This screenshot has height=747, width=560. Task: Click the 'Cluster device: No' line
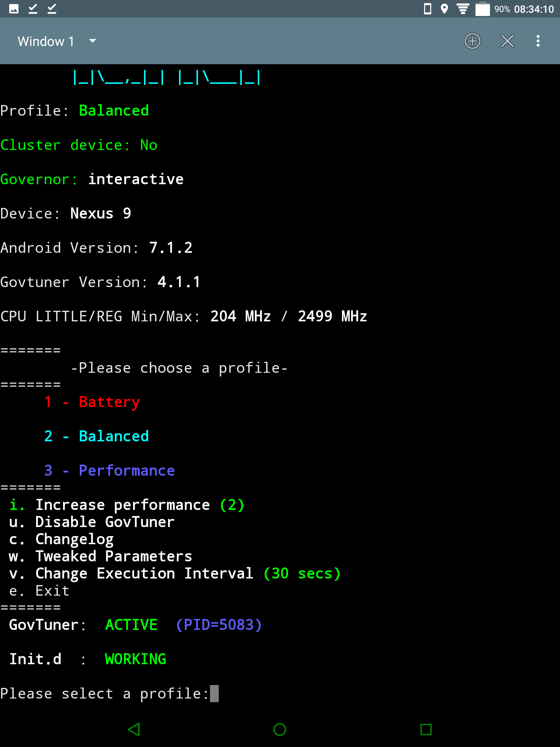[79, 145]
